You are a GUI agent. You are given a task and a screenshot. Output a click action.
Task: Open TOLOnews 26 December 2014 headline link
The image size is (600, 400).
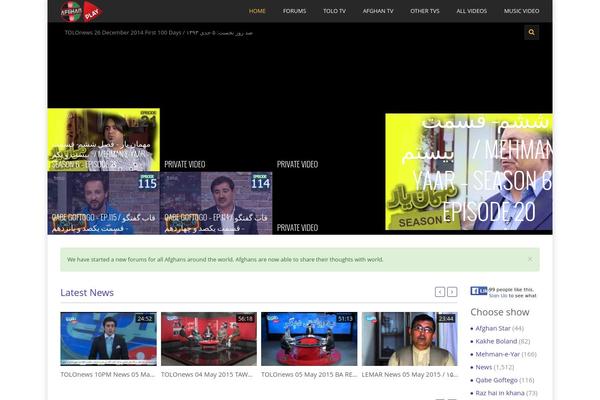(159, 33)
